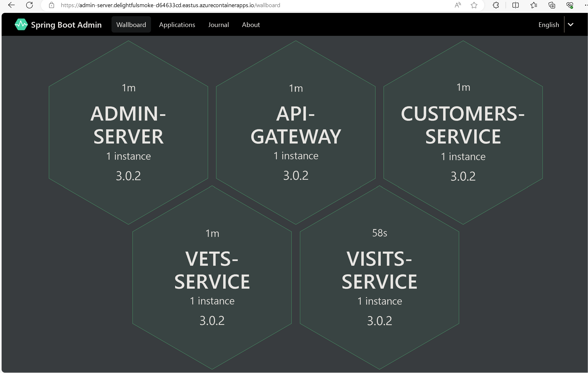588x373 pixels.
Task: Open the Wallboard section
Action: (x=131, y=24)
